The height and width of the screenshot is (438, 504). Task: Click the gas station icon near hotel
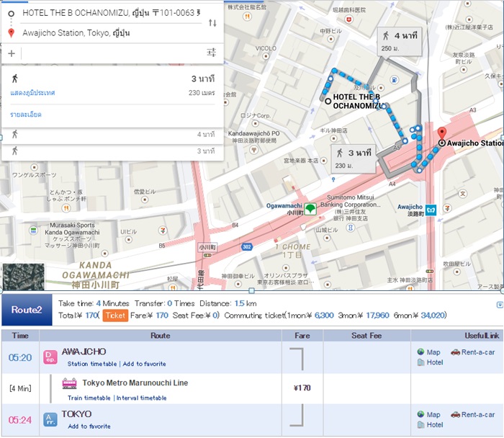coord(395,79)
